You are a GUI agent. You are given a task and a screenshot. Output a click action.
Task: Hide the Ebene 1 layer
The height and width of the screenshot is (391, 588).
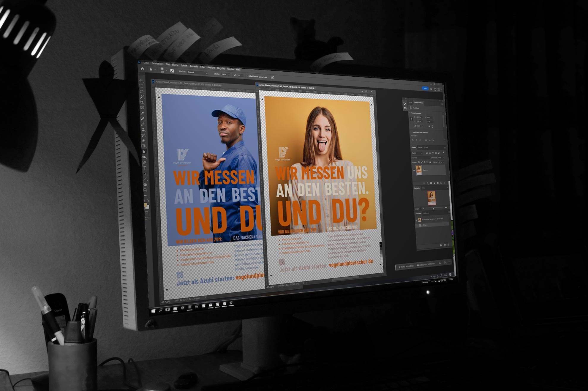(414, 170)
